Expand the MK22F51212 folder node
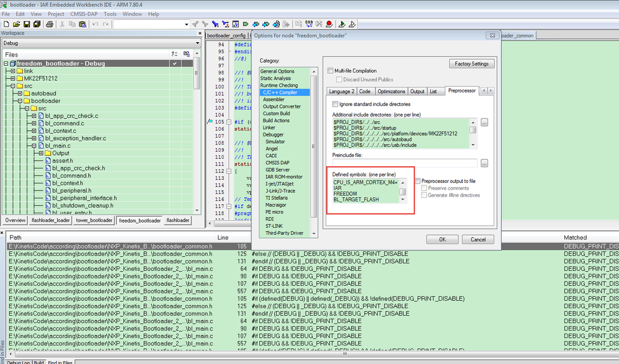Viewport: 619px width, 364px height. (13, 79)
